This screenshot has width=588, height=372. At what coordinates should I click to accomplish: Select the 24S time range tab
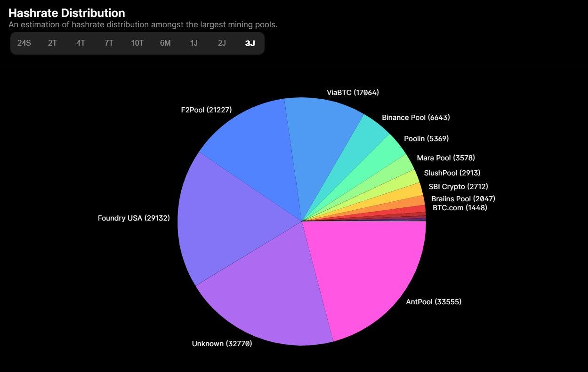pyautogui.click(x=24, y=43)
